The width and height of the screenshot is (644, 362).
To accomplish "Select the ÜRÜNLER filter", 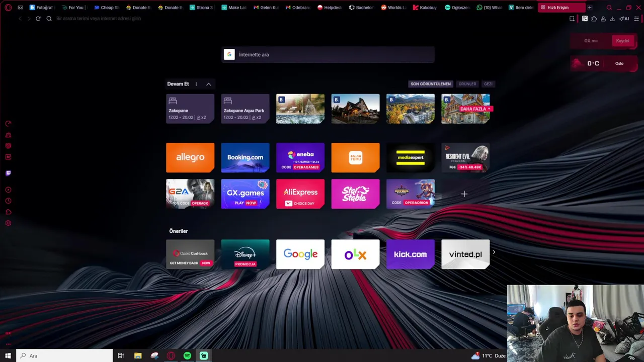I will [x=467, y=84].
